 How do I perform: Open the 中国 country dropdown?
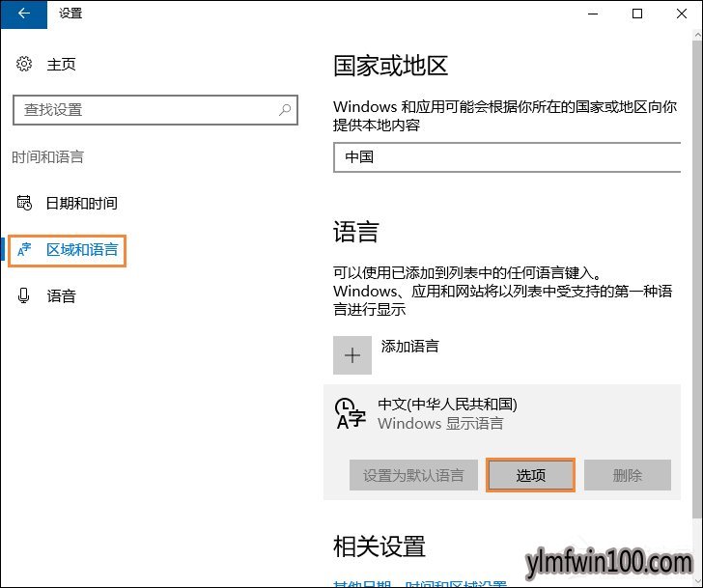point(507,157)
